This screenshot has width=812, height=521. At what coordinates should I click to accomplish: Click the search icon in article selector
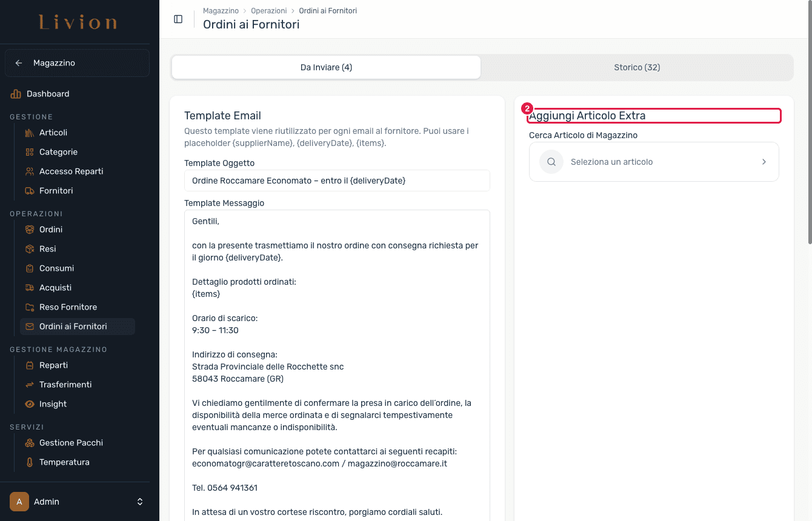point(551,162)
